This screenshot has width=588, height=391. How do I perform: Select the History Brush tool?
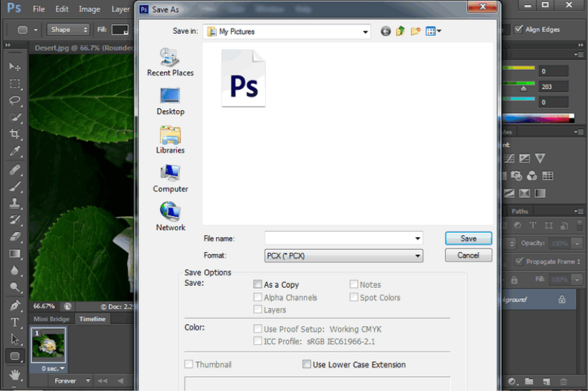15,220
